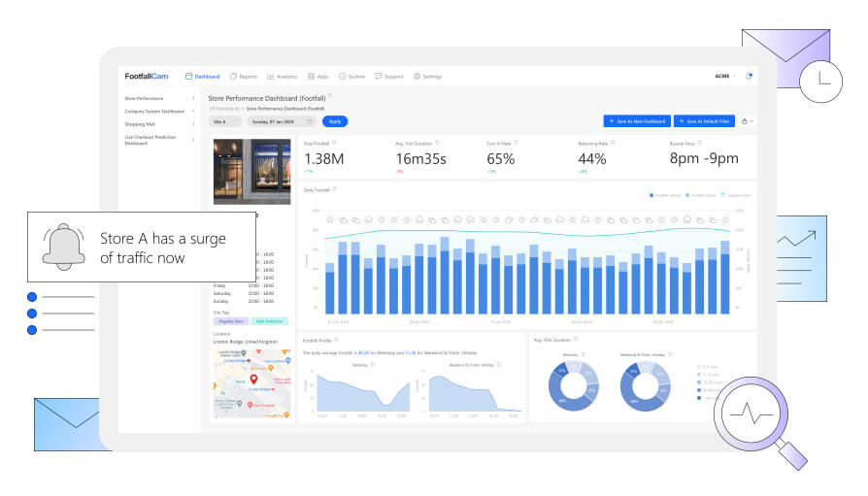
Task: Click the red location pin on the map
Action: [x=253, y=379]
